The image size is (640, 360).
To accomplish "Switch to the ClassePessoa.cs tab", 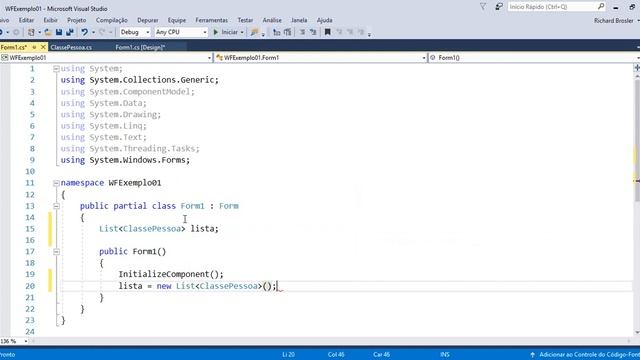I will pyautogui.click(x=71, y=47).
